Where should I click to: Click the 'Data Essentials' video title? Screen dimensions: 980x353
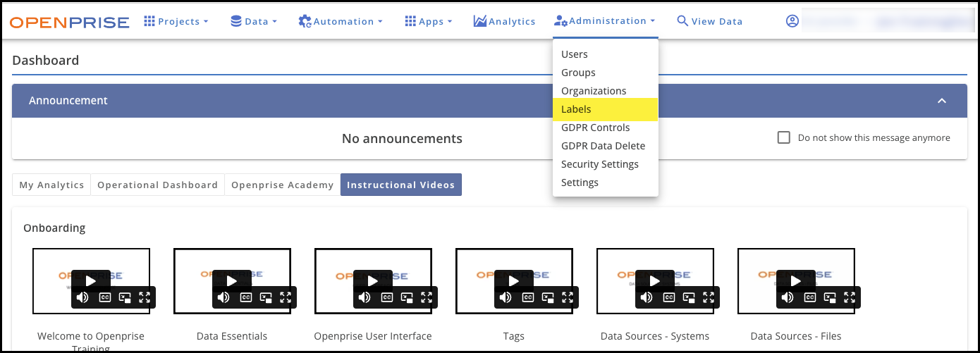coord(232,336)
